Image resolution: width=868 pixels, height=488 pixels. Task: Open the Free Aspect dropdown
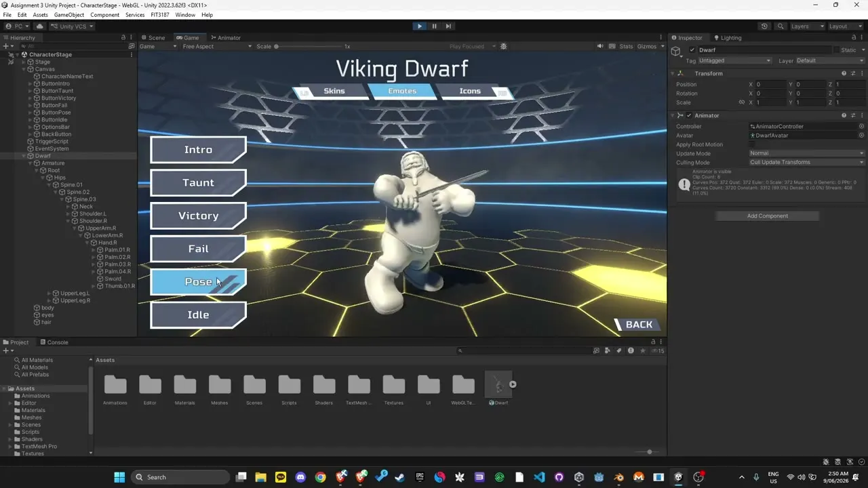point(217,47)
